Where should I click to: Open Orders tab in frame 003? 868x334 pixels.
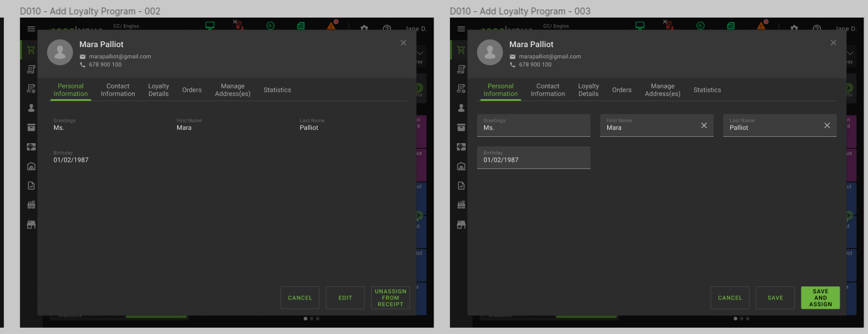[x=622, y=90]
